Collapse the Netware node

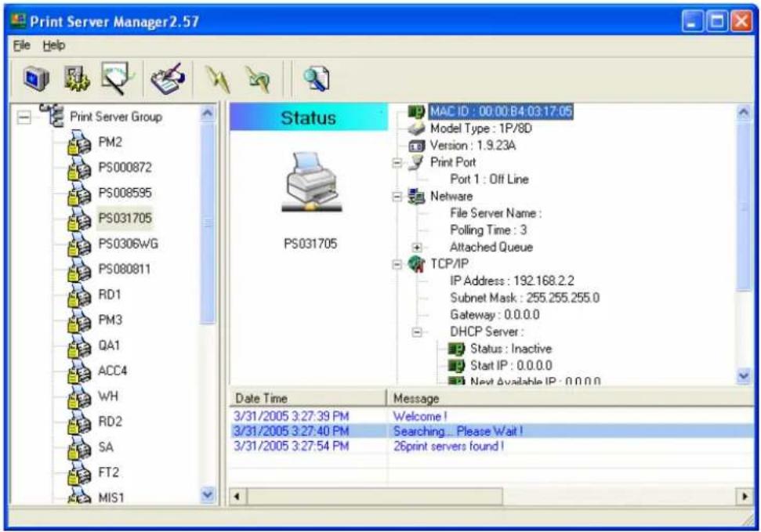point(397,197)
